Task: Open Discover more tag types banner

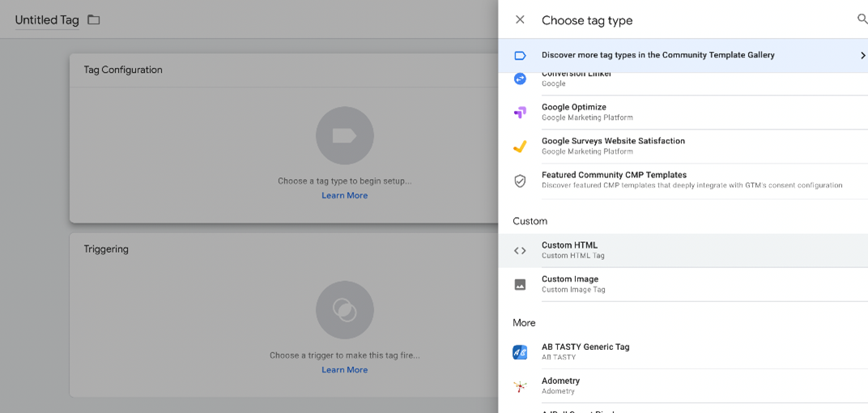Action: 657,56
